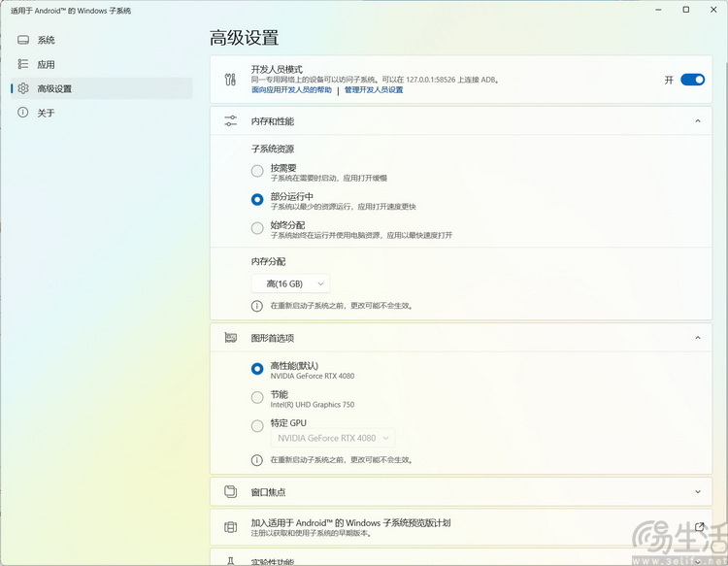
Task: Click info icon under 特定 GPU dropdown
Action: tap(257, 460)
